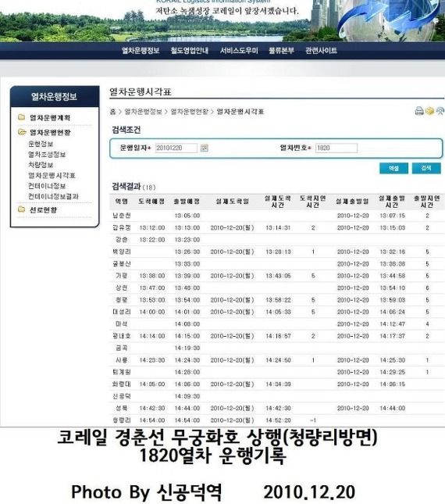445x504 pixels.
Task: Open the 열차운행정보 top menu
Action: tap(141, 51)
